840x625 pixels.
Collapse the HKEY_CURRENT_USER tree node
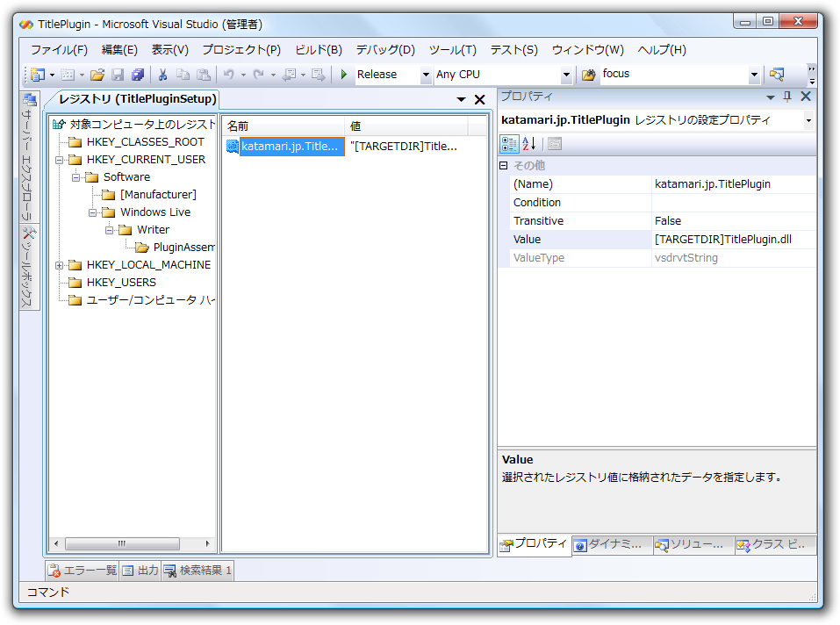pos(60,160)
